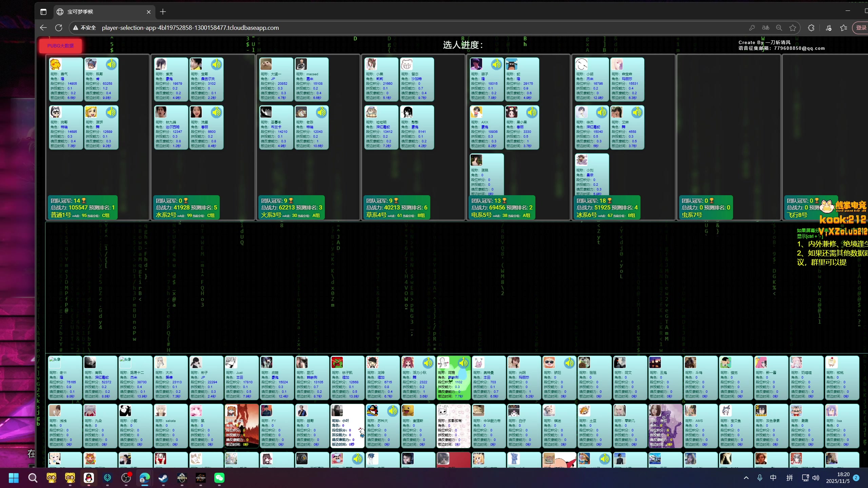Image resolution: width=868 pixels, height=488 pixels.
Task: Open a new tab with plus button
Action: click(163, 12)
